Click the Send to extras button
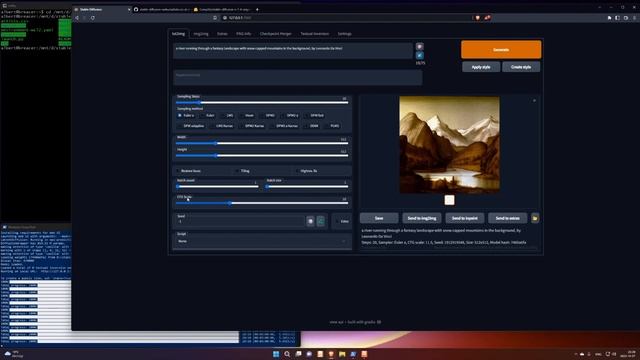 [x=507, y=218]
